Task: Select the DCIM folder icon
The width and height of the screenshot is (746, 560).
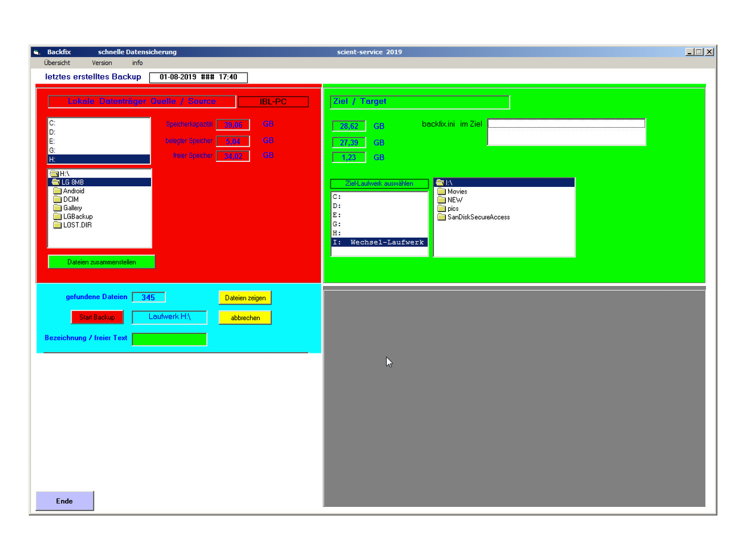Action: click(x=58, y=199)
